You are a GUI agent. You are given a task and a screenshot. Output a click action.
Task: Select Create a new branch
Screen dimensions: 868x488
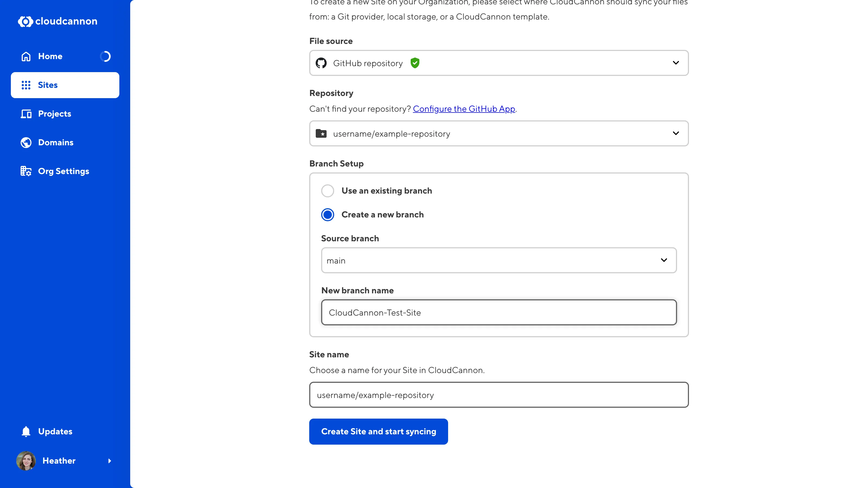(327, 214)
